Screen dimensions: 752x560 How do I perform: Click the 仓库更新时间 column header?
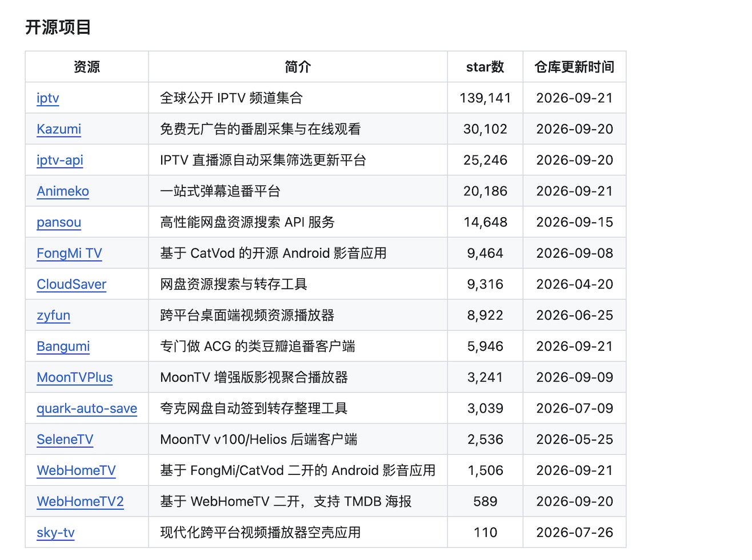tap(574, 67)
